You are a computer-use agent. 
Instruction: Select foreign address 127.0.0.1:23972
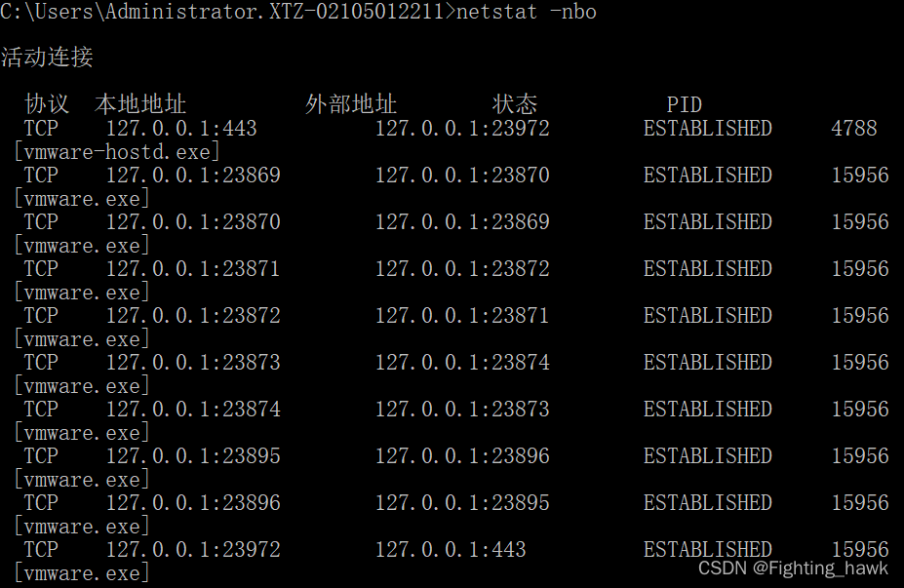point(462,128)
